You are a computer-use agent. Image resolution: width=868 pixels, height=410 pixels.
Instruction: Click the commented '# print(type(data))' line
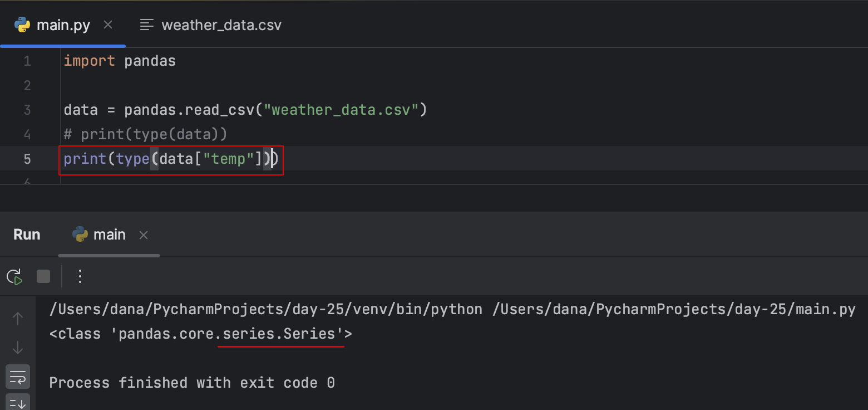[x=146, y=134]
